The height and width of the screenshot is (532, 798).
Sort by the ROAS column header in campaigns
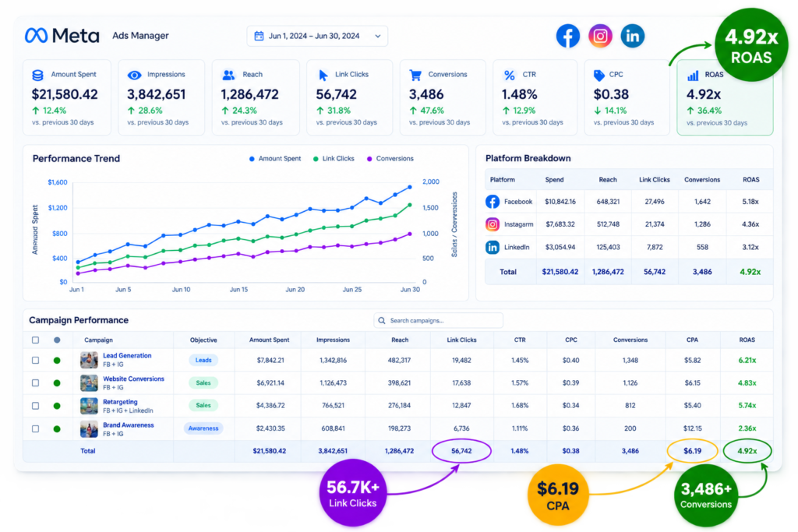[x=747, y=340]
